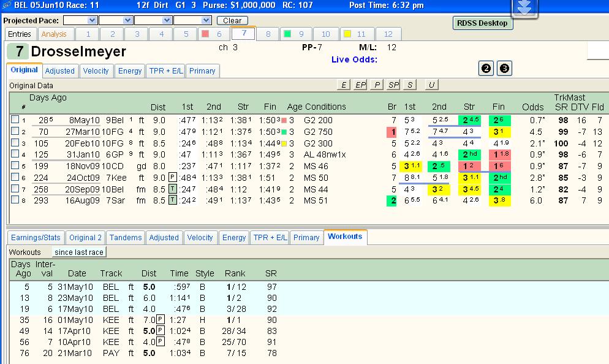Viewport: 609px width, 364px height.
Task: Click the P marker on 17Apr10 workout
Action: [x=161, y=331]
